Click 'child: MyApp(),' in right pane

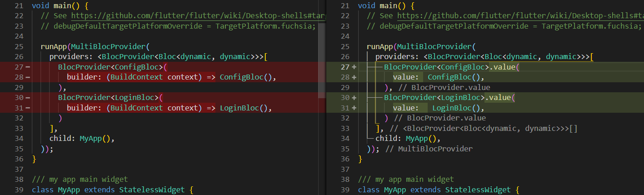(408, 138)
